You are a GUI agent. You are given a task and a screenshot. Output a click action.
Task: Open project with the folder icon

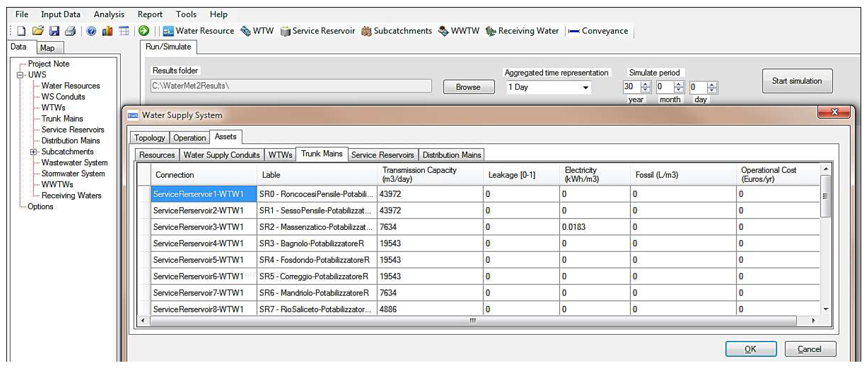pyautogui.click(x=38, y=31)
